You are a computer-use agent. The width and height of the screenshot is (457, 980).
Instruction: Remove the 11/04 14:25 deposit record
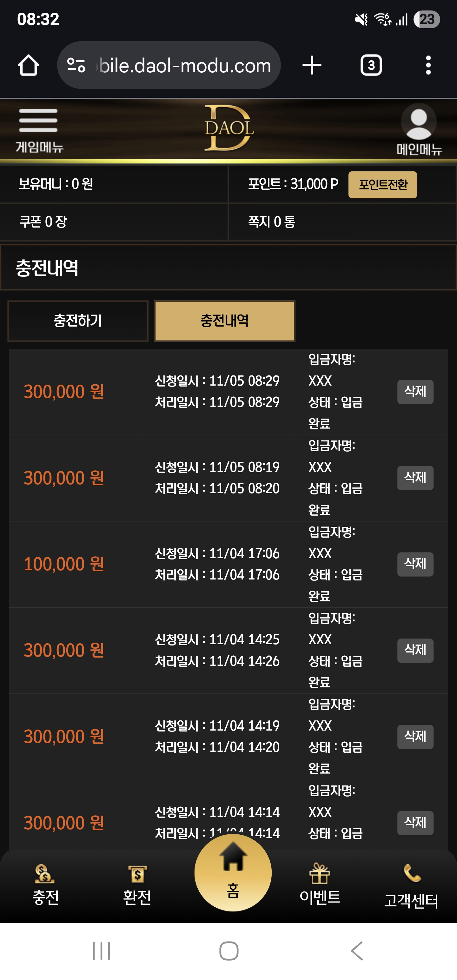415,650
